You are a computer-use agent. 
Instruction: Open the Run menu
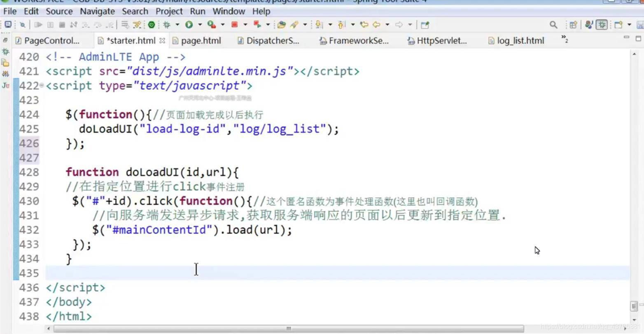198,11
